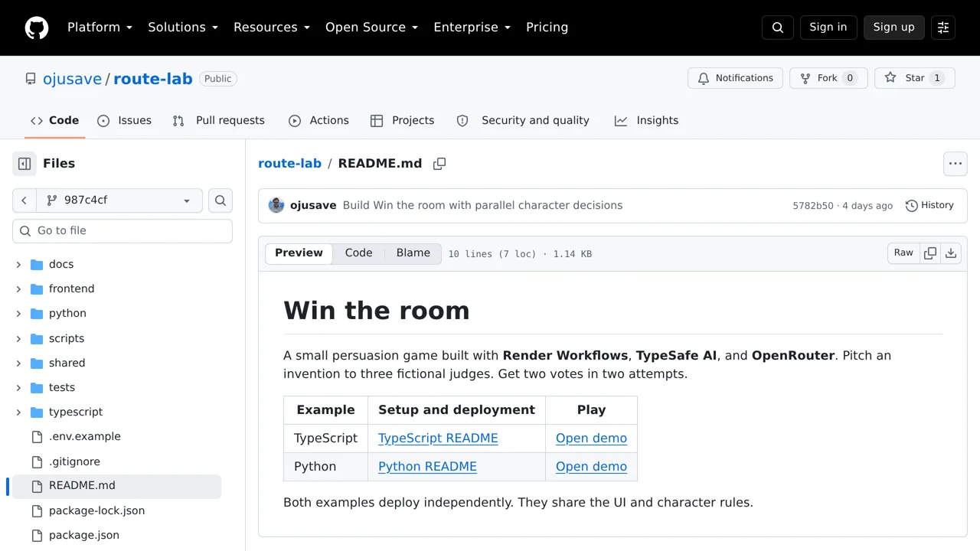Go back with left arrow next to branch
Image resolution: width=980 pixels, height=551 pixels.
[x=24, y=201]
